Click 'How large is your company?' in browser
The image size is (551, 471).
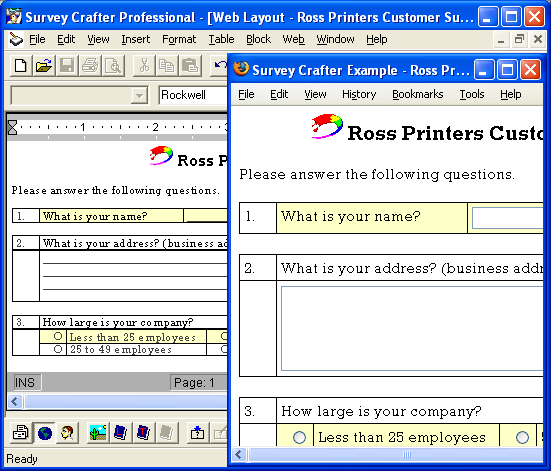click(x=381, y=411)
